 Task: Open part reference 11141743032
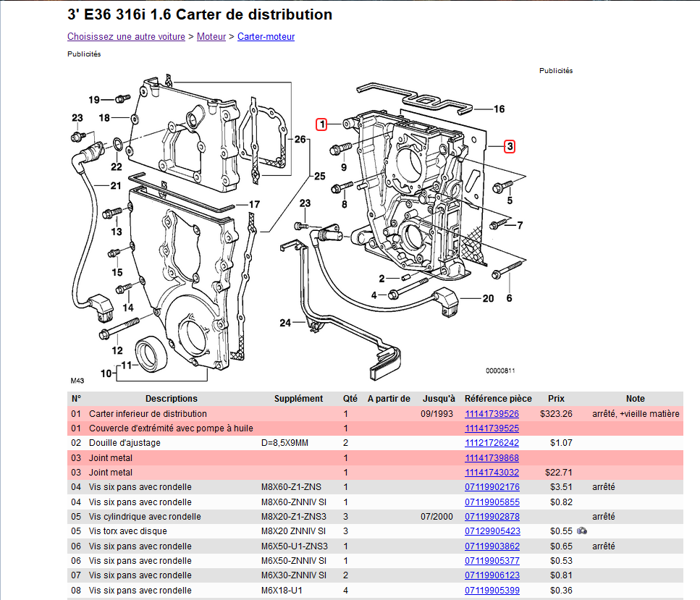point(492,473)
